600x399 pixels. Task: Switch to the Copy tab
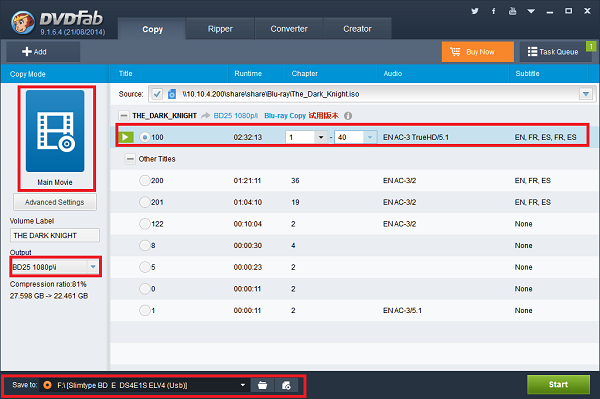pos(152,29)
